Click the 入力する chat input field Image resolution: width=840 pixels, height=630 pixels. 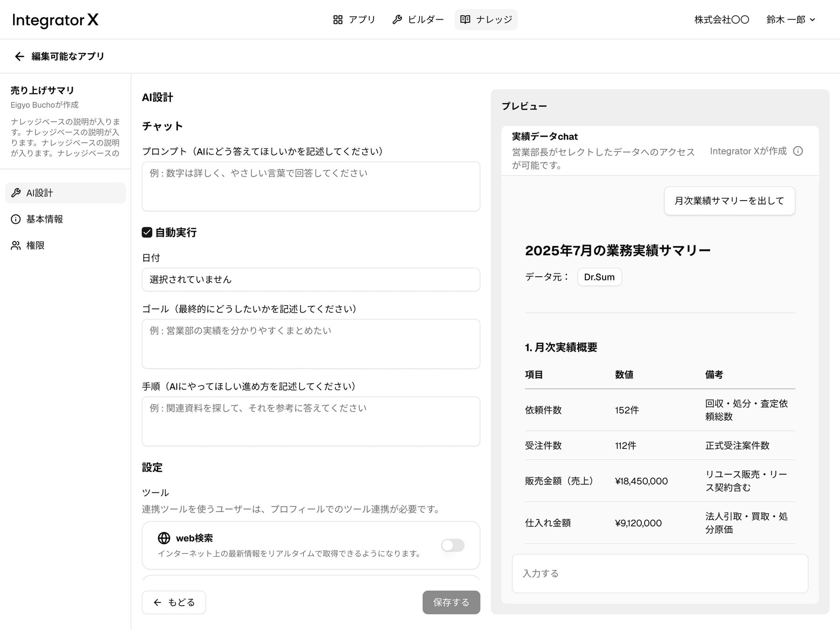(x=660, y=574)
